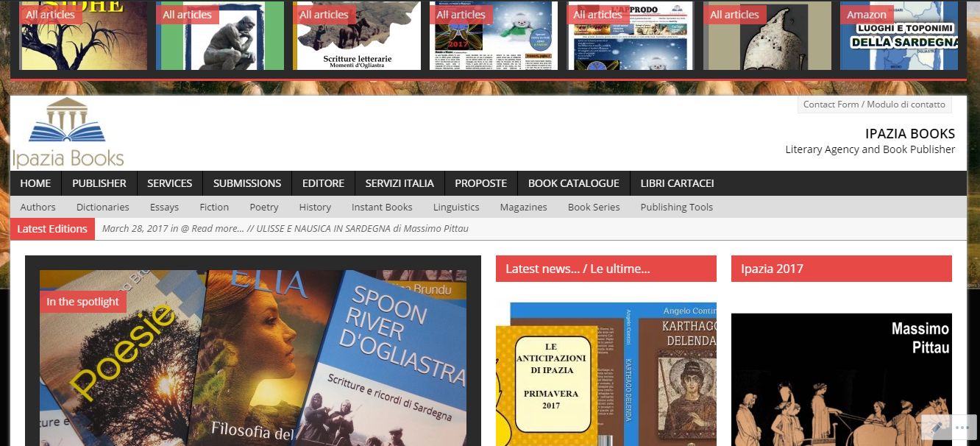Open the HOME menu item
This screenshot has width=980, height=446.
[35, 183]
